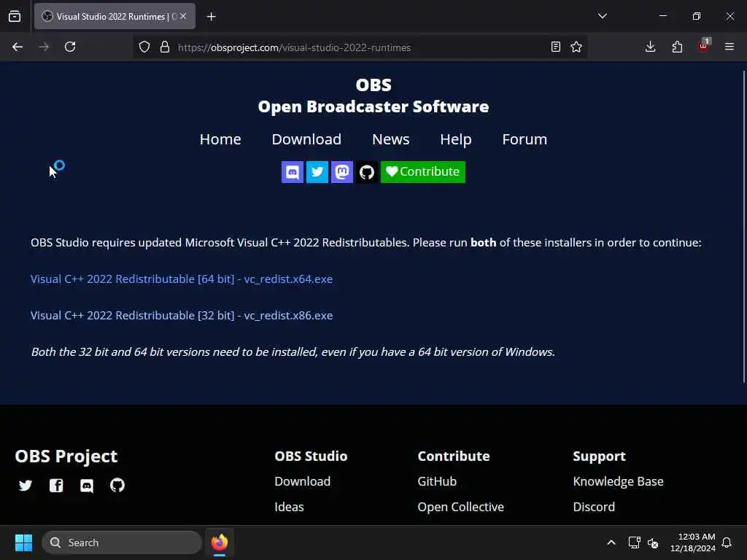Open footer Discord icon under OBS Project

pos(87,486)
